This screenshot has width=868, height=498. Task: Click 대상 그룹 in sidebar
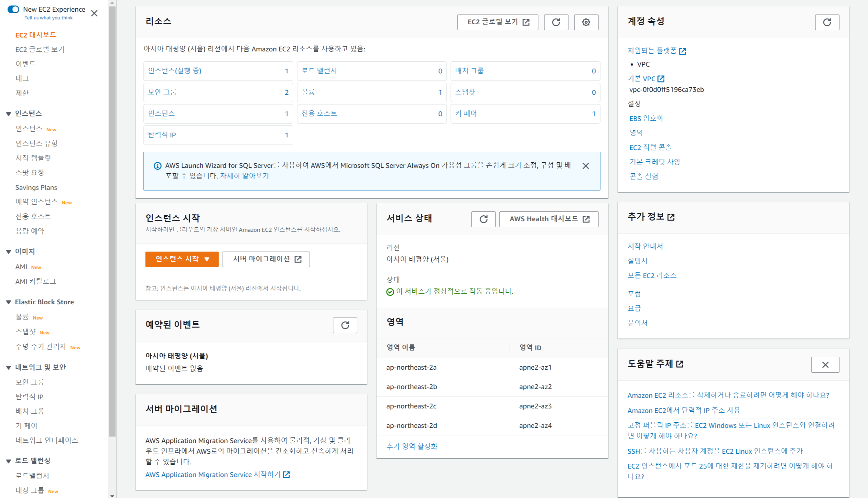point(30,491)
